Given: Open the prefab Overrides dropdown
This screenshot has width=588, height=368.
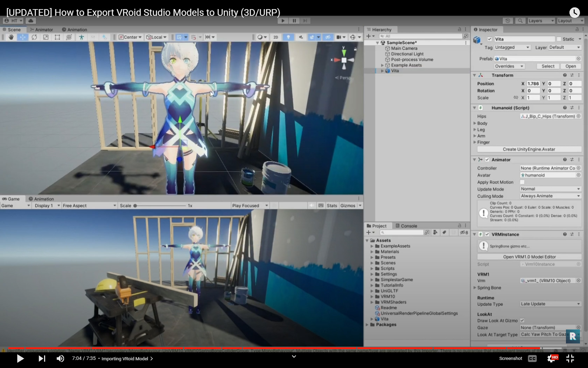Looking at the screenshot, I should [509, 66].
